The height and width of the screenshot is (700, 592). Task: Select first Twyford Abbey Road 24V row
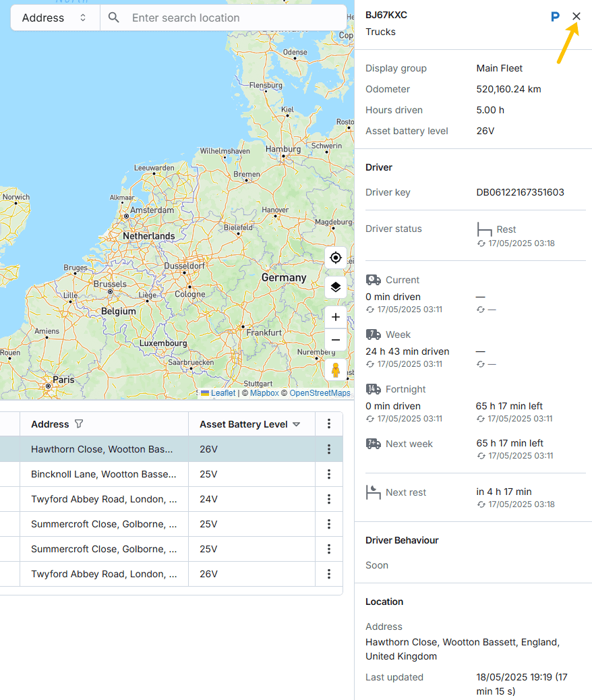[x=104, y=499]
